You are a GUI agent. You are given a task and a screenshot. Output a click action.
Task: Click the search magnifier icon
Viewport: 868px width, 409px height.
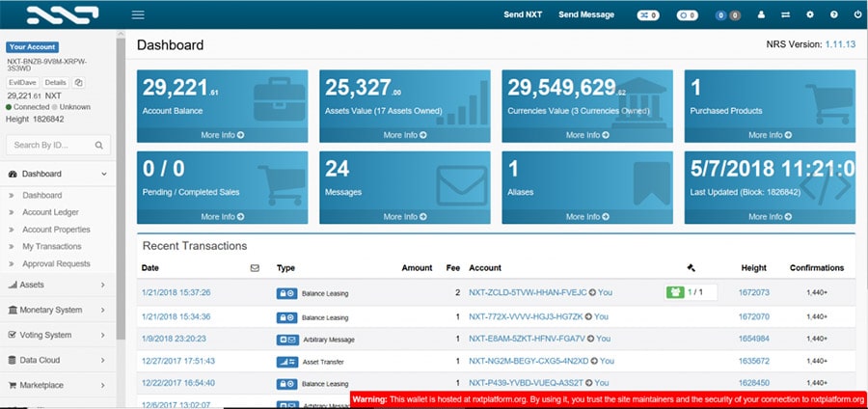pos(98,146)
